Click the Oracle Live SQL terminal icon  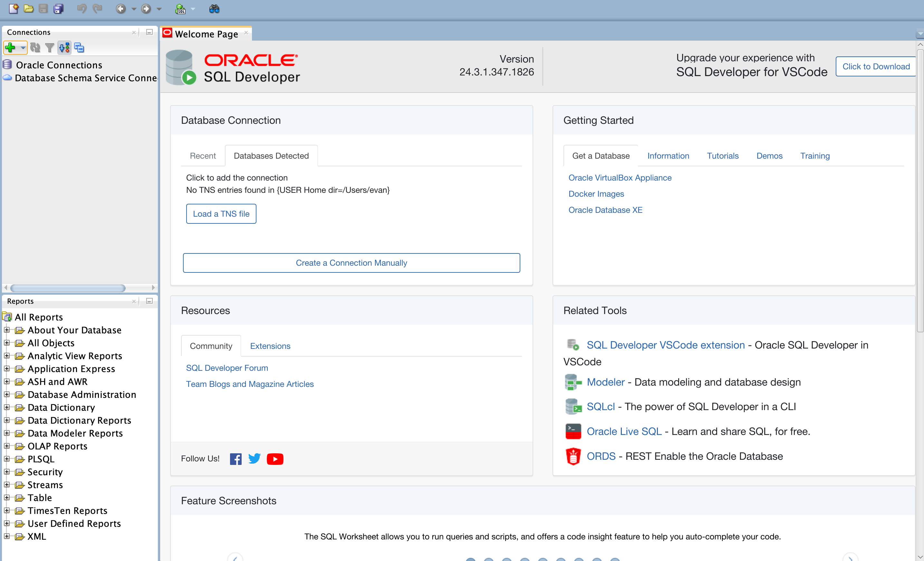pyautogui.click(x=573, y=431)
